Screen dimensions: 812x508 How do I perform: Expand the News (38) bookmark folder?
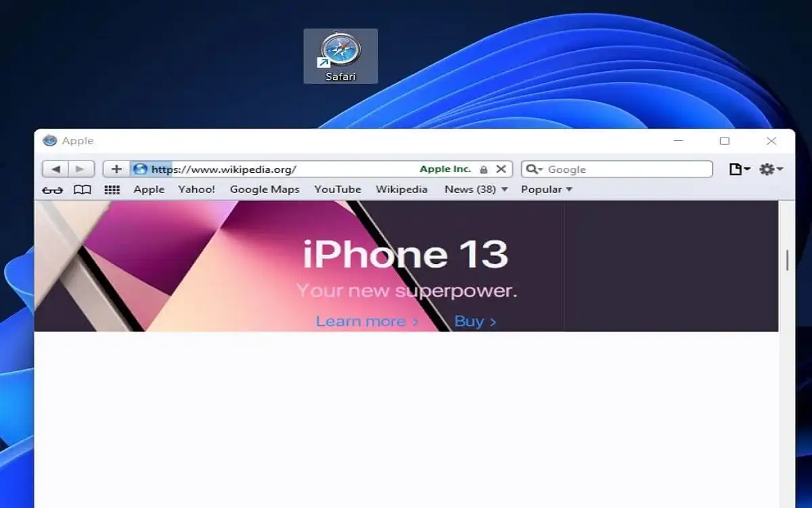(476, 190)
